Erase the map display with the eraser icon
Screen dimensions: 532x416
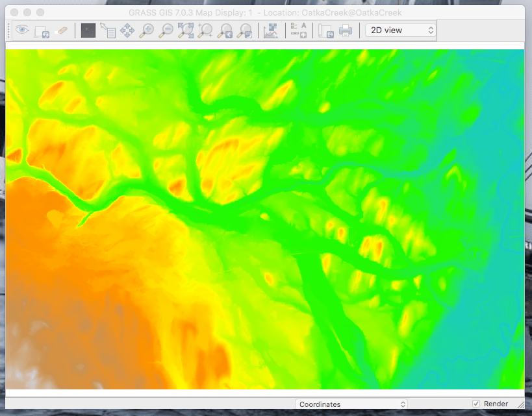click(x=61, y=30)
